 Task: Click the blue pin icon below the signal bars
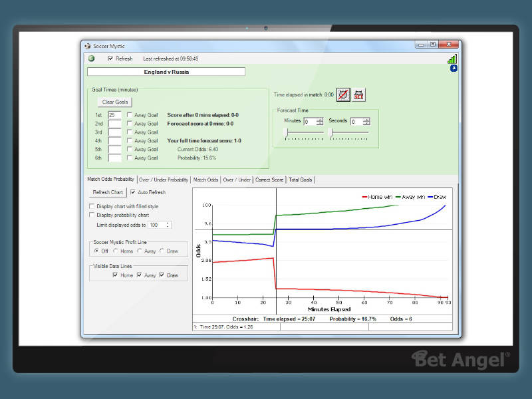point(454,68)
